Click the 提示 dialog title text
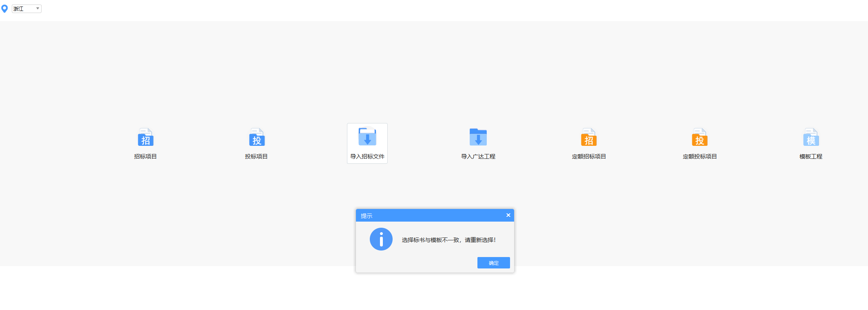 367,216
